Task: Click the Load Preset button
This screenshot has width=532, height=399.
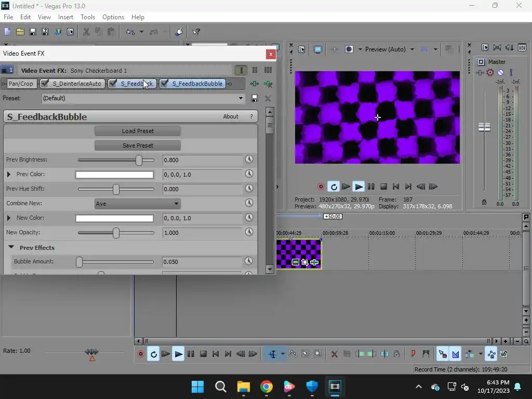Action: [x=137, y=131]
